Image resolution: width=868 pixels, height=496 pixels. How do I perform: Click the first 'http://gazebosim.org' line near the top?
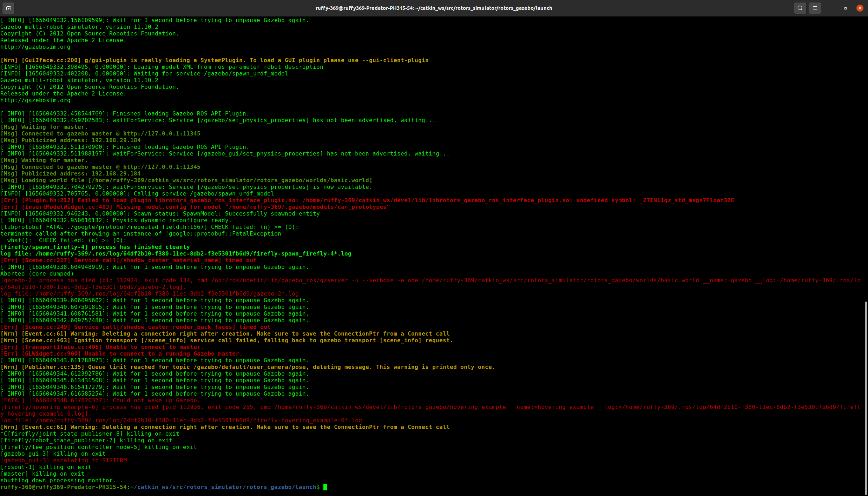(35, 47)
